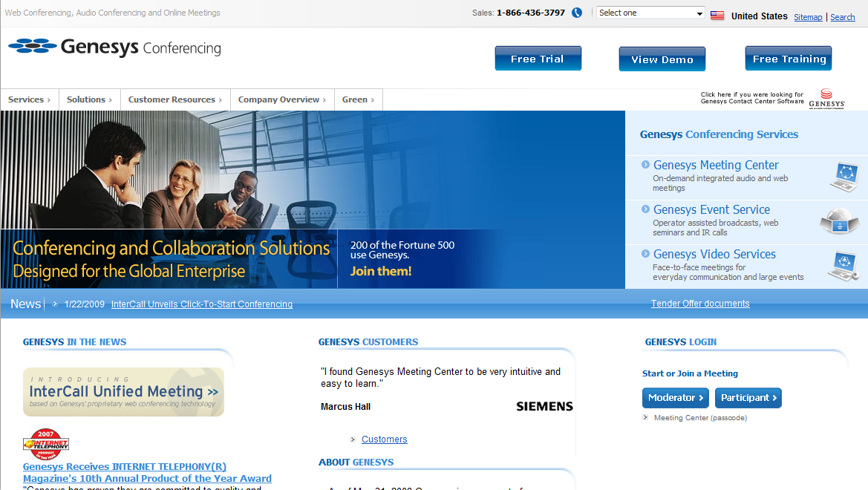Click the Free Trial button
This screenshot has height=490, width=868.
[x=538, y=59]
